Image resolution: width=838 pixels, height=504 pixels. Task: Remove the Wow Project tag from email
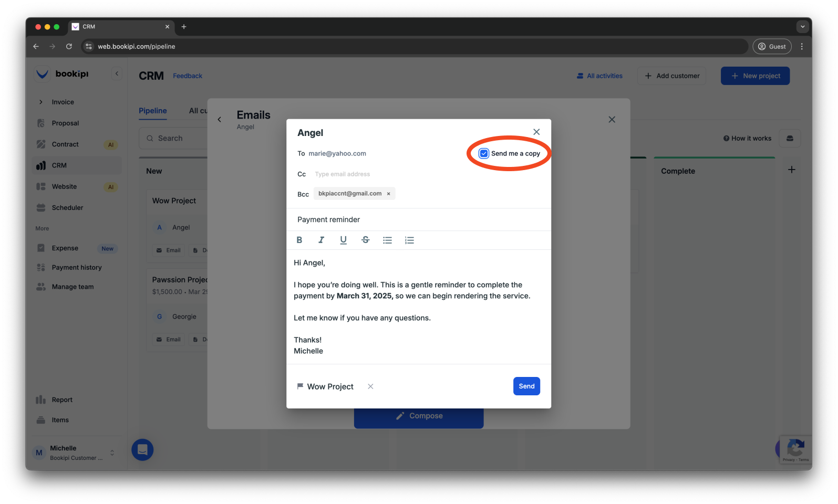coord(370,386)
